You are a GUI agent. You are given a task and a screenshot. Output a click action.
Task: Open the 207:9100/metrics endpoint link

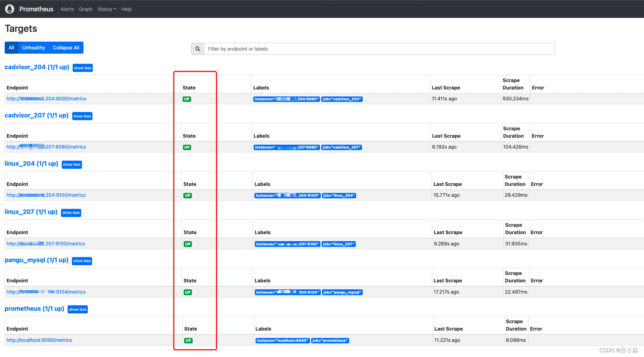pos(46,244)
